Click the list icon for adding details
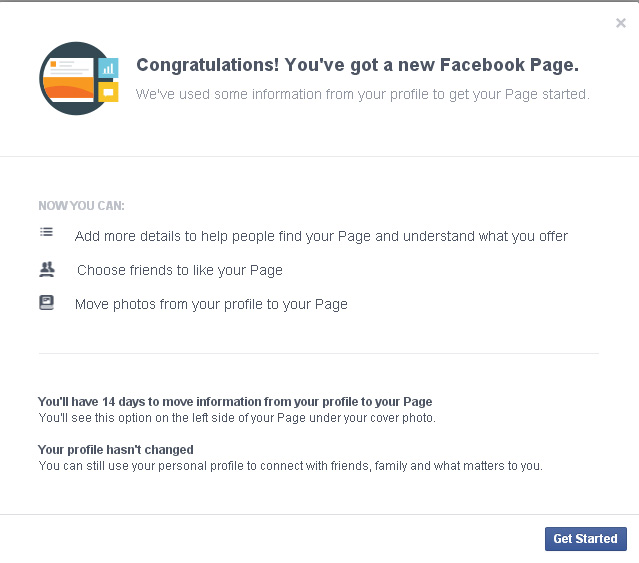639x563 pixels. (46, 232)
